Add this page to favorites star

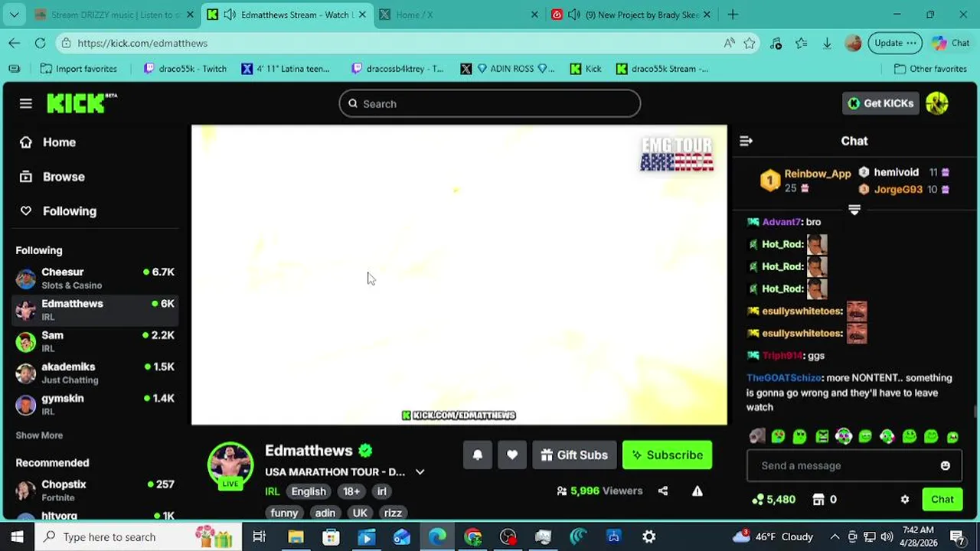(x=750, y=43)
